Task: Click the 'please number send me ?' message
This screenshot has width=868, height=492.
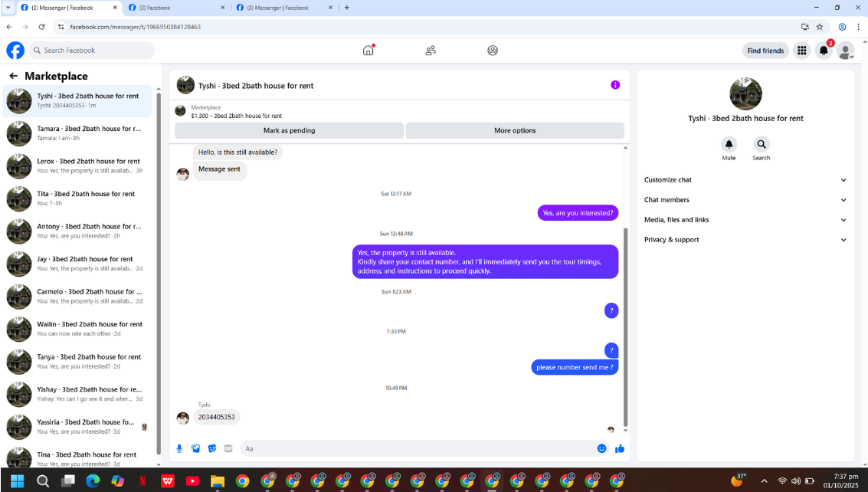Action: point(575,367)
